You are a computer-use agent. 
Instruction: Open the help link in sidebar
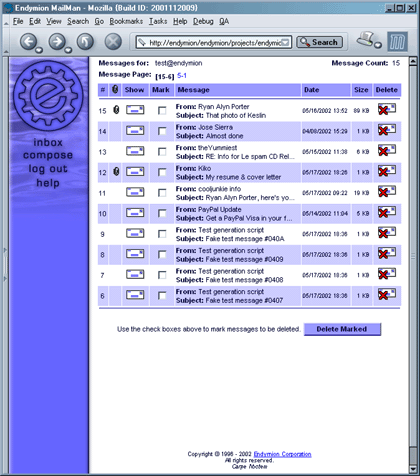(x=48, y=183)
